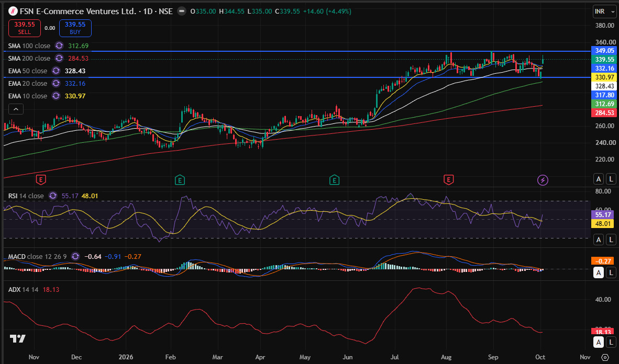
Task: Click the red 284.53 SMA price label
Action: (x=604, y=113)
